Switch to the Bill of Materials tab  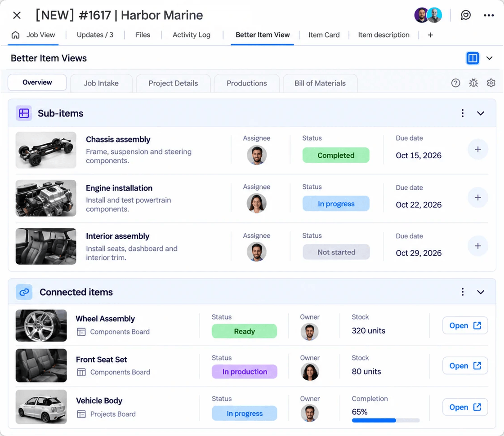click(x=320, y=83)
